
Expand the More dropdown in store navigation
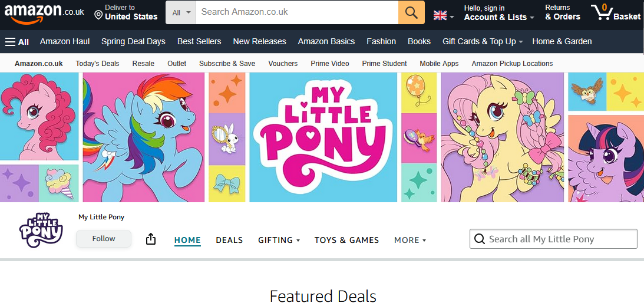click(x=409, y=240)
